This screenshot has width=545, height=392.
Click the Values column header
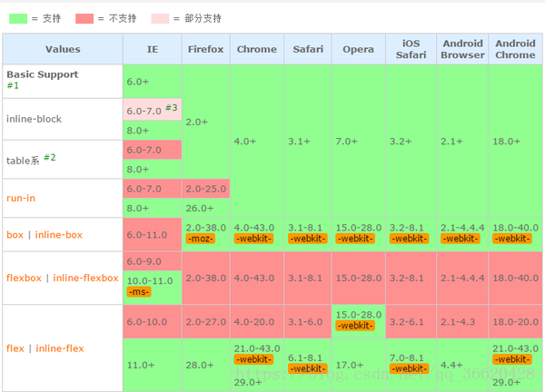[63, 49]
